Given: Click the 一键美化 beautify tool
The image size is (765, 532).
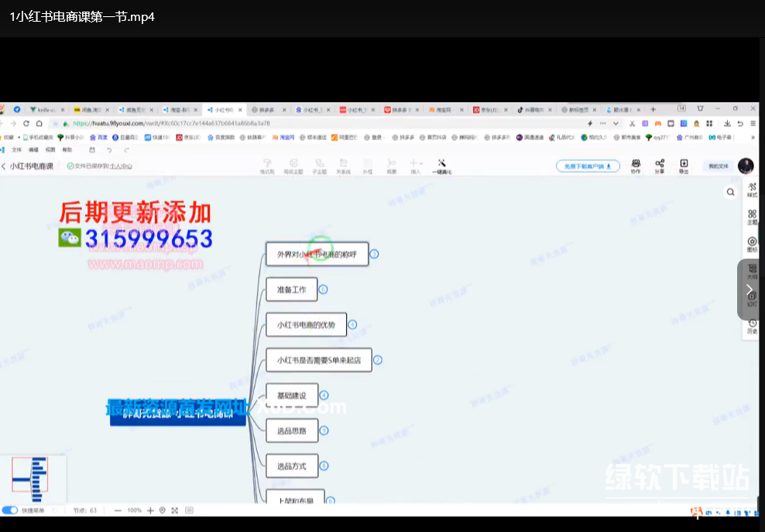Looking at the screenshot, I should click(x=441, y=166).
